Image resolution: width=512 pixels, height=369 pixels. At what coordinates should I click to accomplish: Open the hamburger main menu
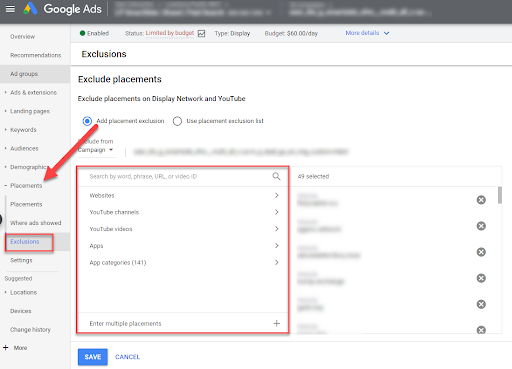10,9
